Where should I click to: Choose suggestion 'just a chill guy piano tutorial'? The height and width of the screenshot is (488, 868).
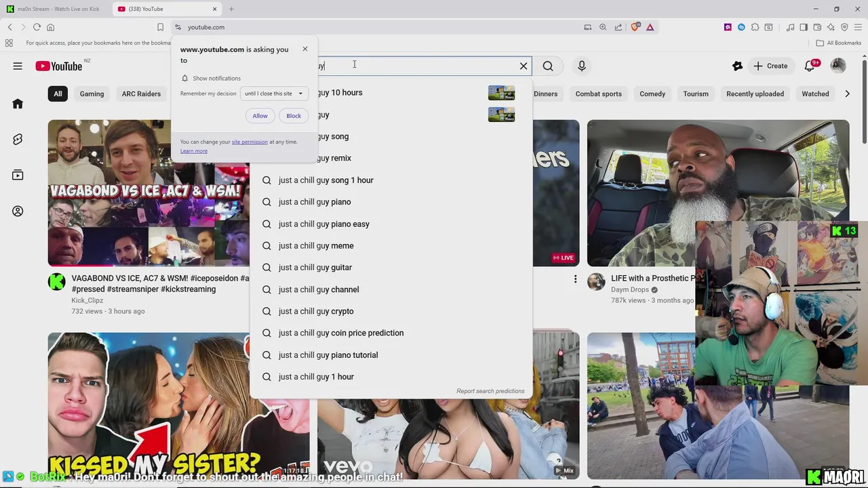[x=391, y=354]
